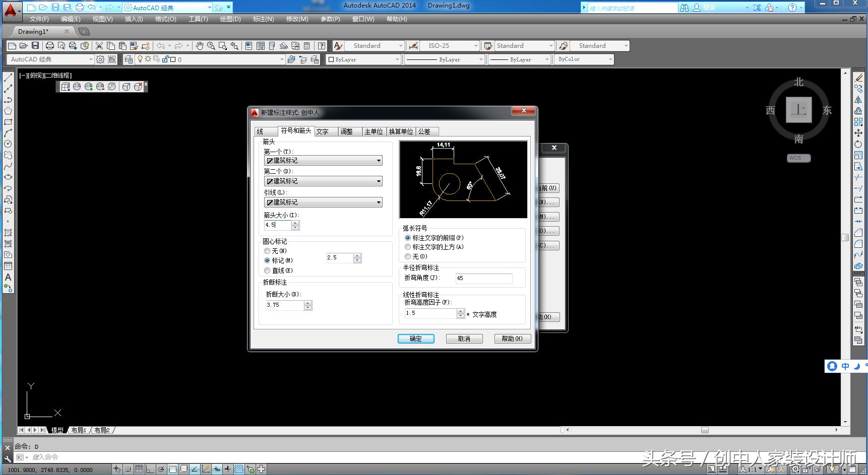The width and height of the screenshot is (868, 475).
Task: Select the Multiline Text tool
Action: tap(8, 278)
